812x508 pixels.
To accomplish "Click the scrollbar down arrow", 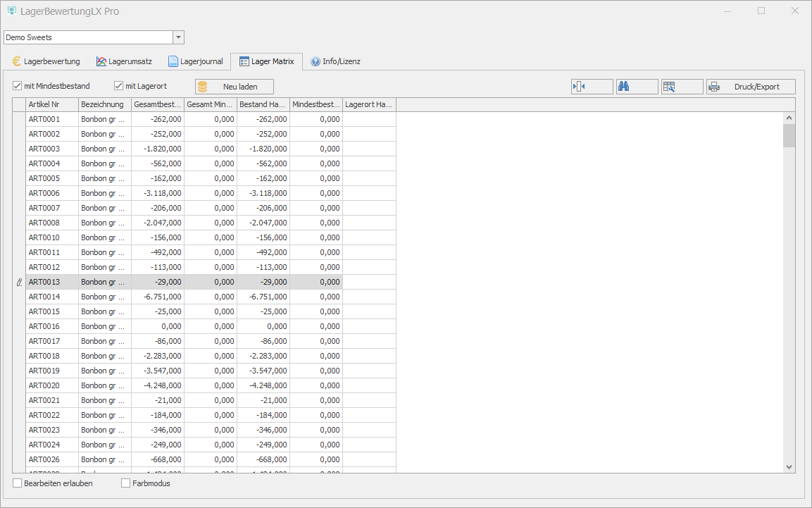I will pos(789,466).
